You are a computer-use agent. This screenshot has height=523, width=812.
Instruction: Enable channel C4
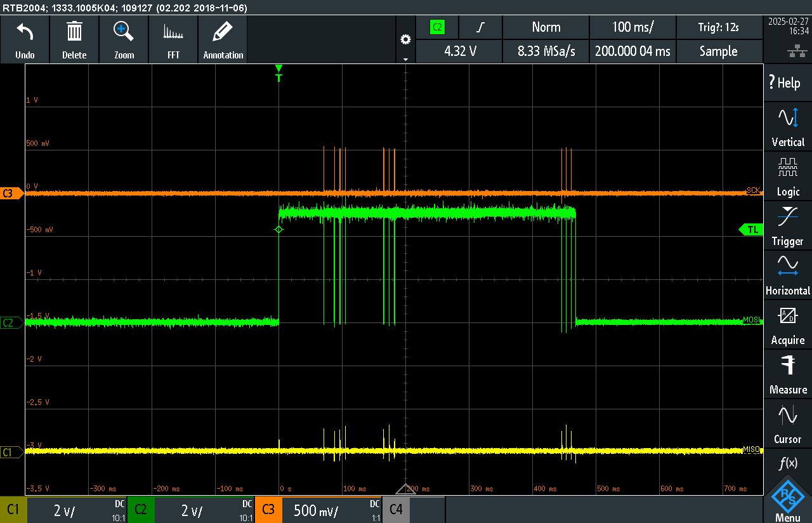(395, 510)
